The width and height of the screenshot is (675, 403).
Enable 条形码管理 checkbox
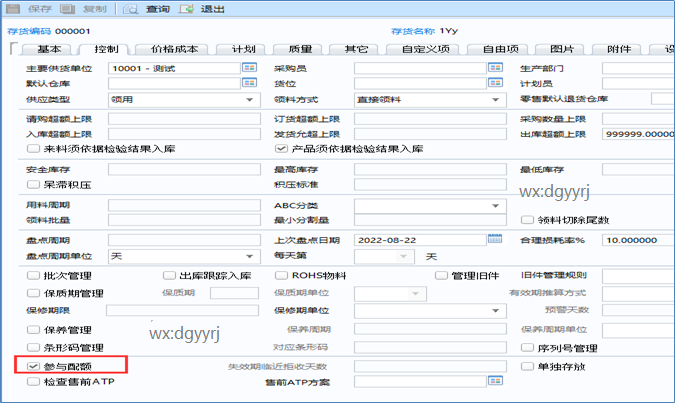(x=33, y=347)
